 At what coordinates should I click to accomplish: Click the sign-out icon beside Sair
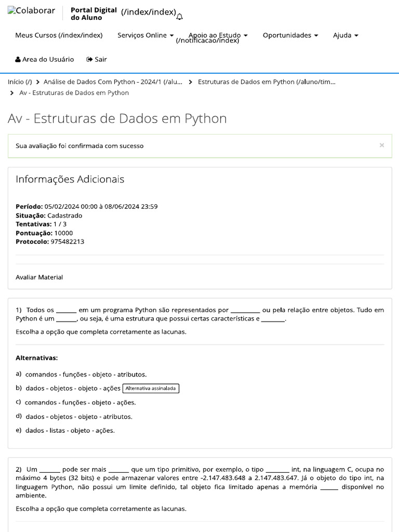[89, 59]
